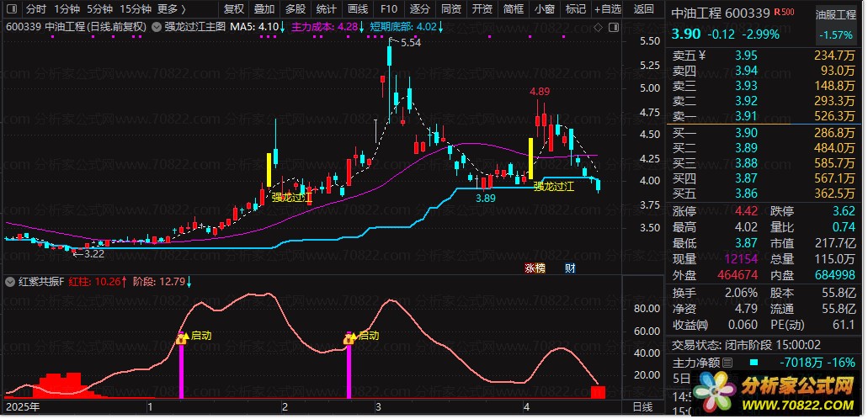Add the stock with +自选

[x=609, y=9]
